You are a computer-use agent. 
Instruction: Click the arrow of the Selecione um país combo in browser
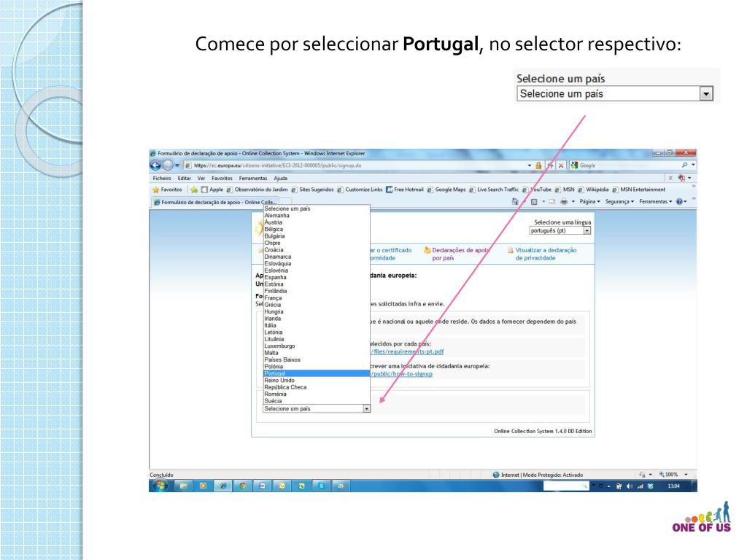366,408
